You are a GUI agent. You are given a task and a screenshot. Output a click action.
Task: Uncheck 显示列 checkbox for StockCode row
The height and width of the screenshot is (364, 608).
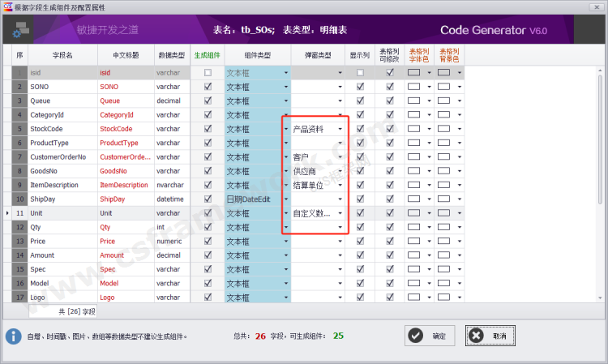360,129
